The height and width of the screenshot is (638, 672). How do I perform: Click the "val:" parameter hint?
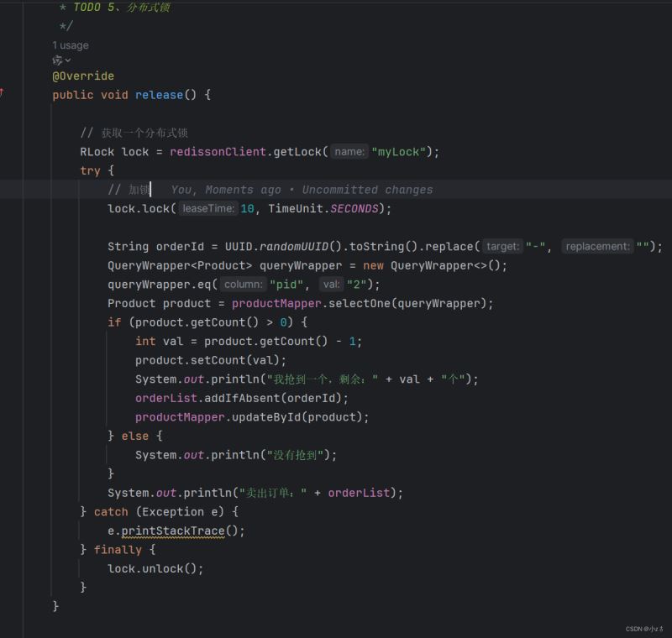pyautogui.click(x=331, y=285)
